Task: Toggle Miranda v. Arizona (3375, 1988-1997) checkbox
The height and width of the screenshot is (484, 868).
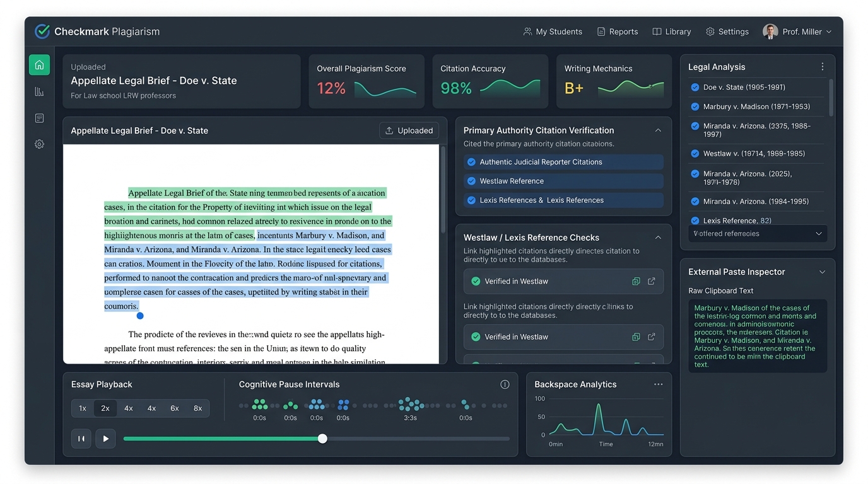Action: point(695,126)
